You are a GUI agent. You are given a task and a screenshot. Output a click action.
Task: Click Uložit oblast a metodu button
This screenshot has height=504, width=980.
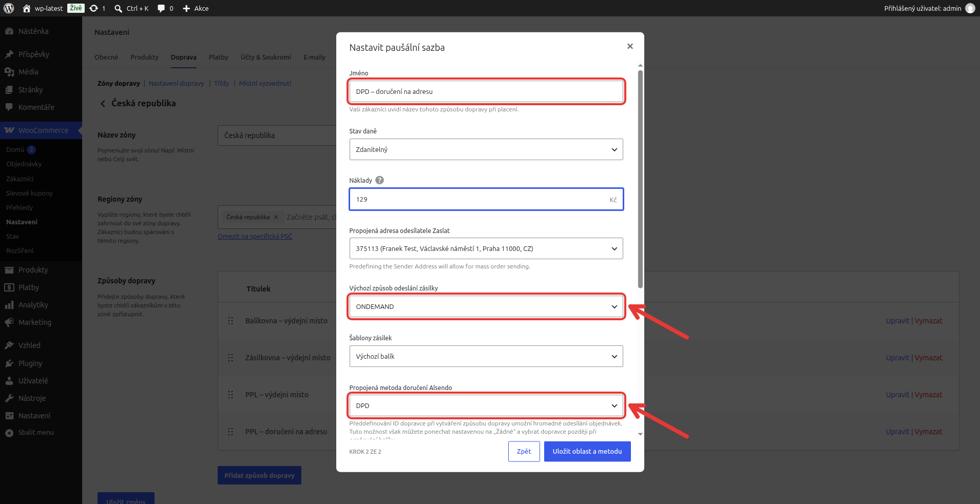click(x=587, y=452)
